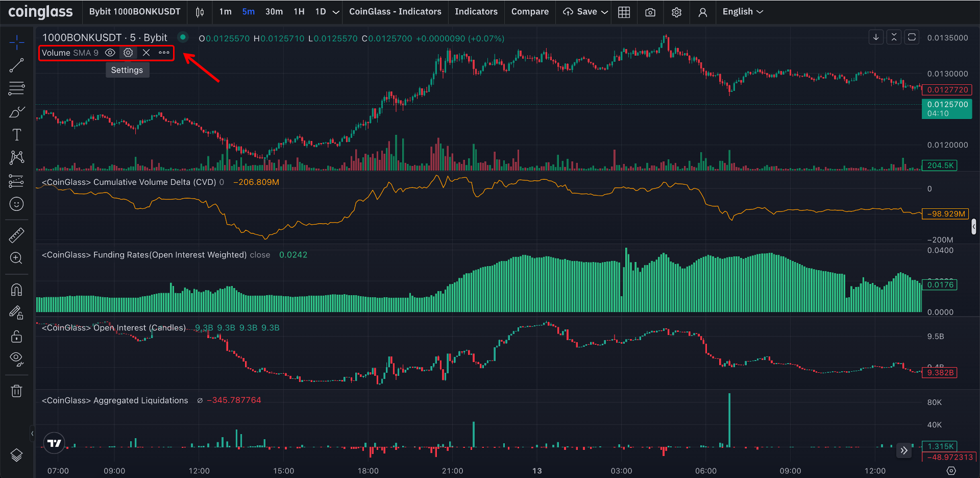The height and width of the screenshot is (478, 980).
Task: Open Bybit 1000BONKUSDT symbol search
Action: (135, 12)
